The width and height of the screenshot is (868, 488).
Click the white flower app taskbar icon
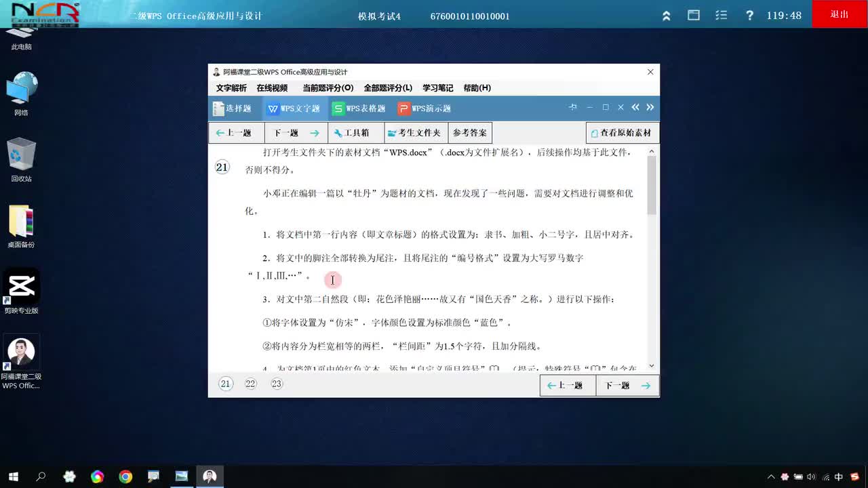point(69,476)
